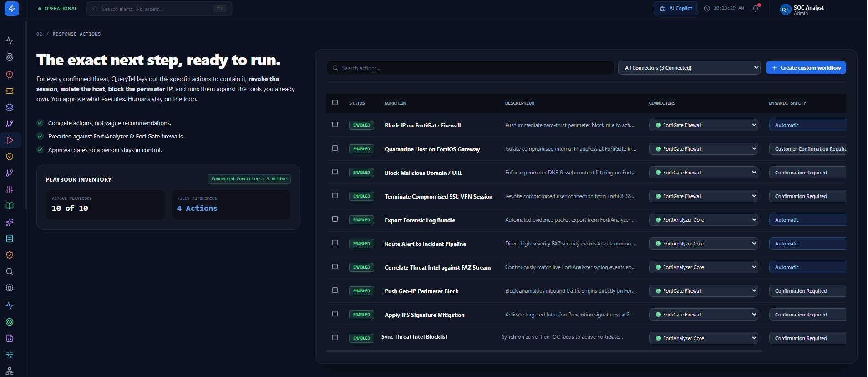Viewport: 868px width, 377px height.
Task: Select the play-arrow Response Actions sidebar icon
Action: [x=10, y=140]
